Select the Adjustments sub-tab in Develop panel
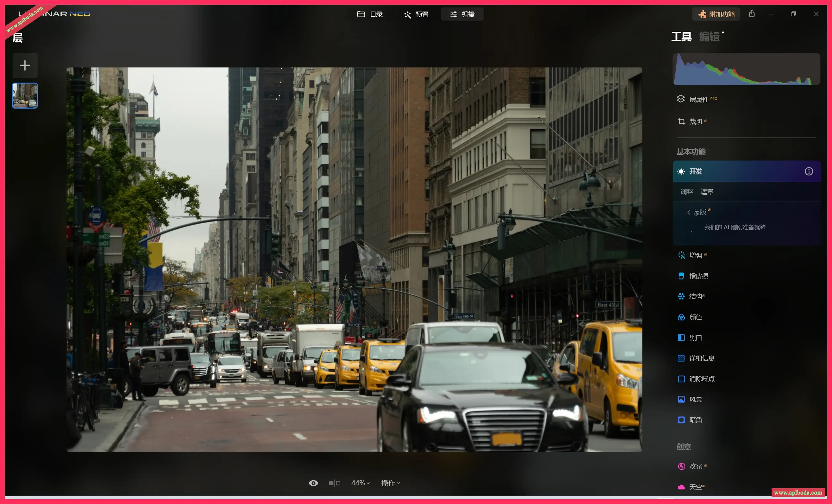832x504 pixels. click(686, 192)
